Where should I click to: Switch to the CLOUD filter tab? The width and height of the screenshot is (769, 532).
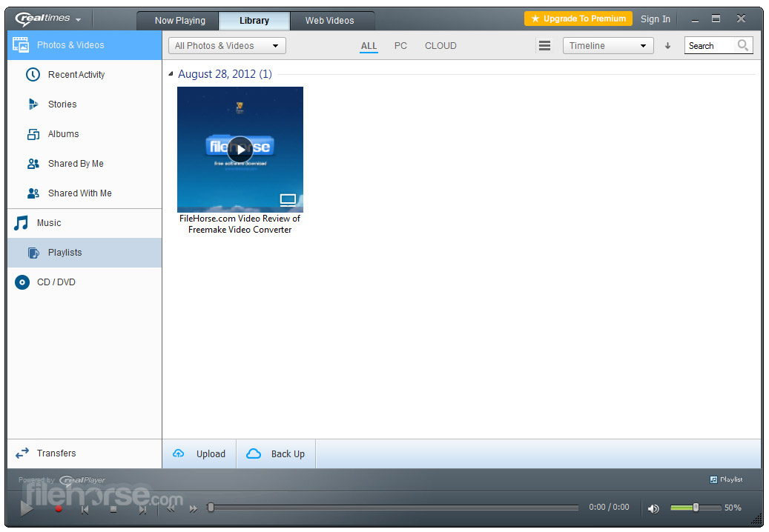click(440, 45)
